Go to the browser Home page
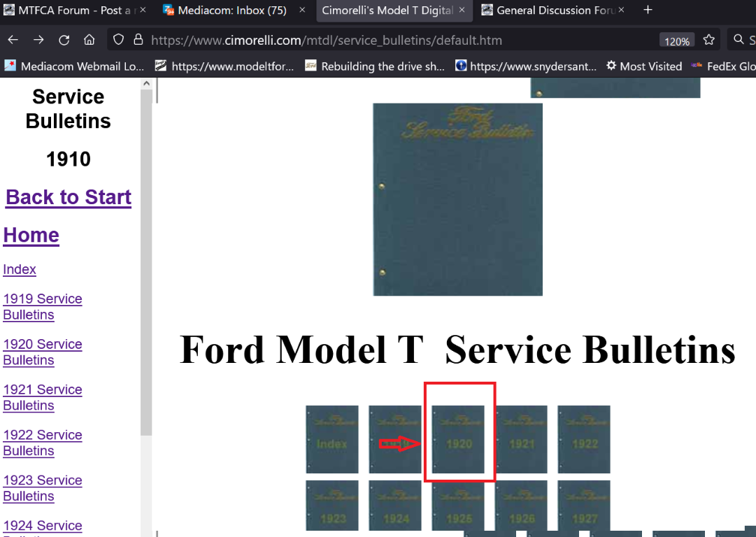756x537 pixels. tap(89, 40)
